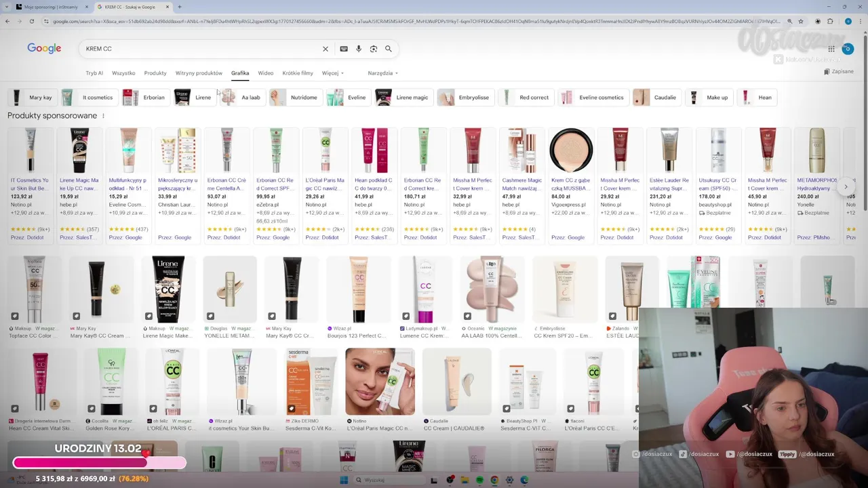This screenshot has height=488, width=868.
Task: Filter images by Nutridome chip
Action: pyautogui.click(x=295, y=98)
